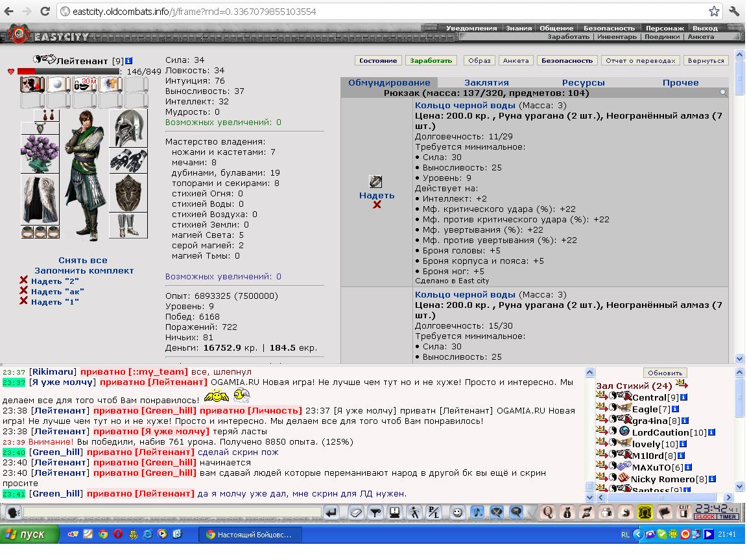Click the red health progress bar
Viewport: 747px width, 560px height.
pyautogui.click(x=68, y=71)
